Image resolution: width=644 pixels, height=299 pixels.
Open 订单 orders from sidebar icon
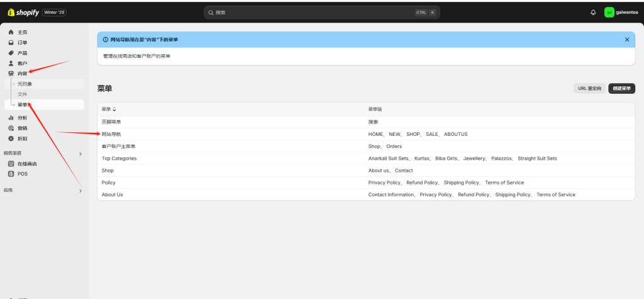(11, 43)
